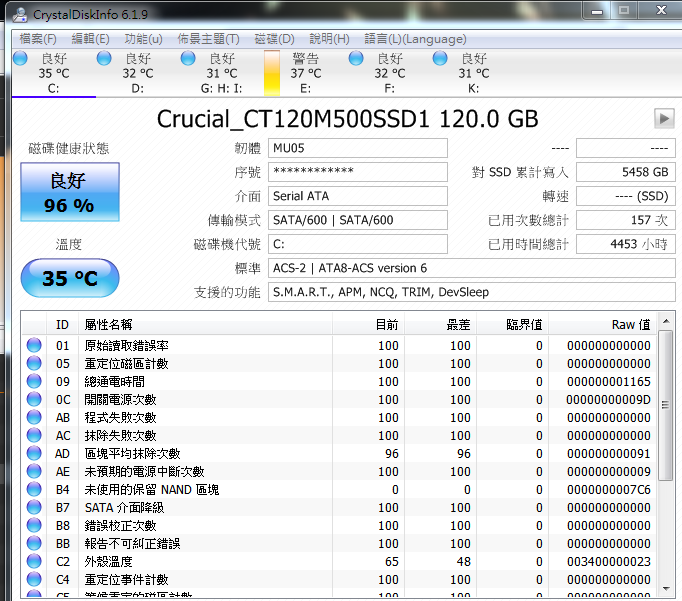Click the Serial ATA interface field
This screenshot has height=601, width=682.
point(358,196)
